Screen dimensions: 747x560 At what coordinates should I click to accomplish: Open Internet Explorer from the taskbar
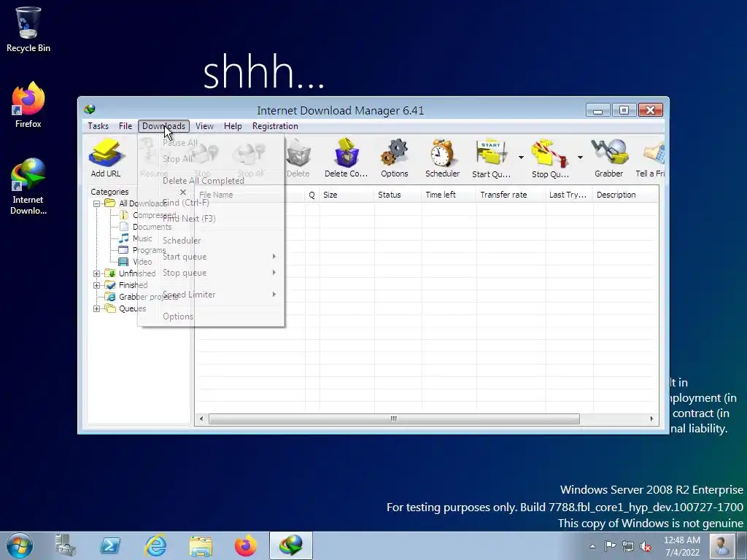point(156,545)
